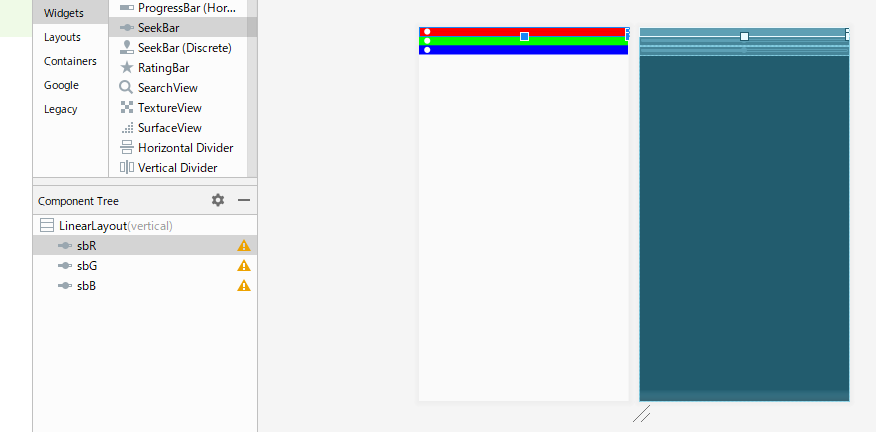
Task: Open the Containers palette category
Action: pos(70,61)
